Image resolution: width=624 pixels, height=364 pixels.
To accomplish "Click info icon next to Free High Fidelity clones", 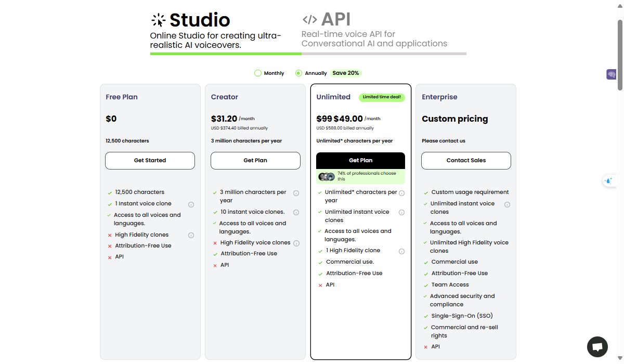I will (191, 235).
